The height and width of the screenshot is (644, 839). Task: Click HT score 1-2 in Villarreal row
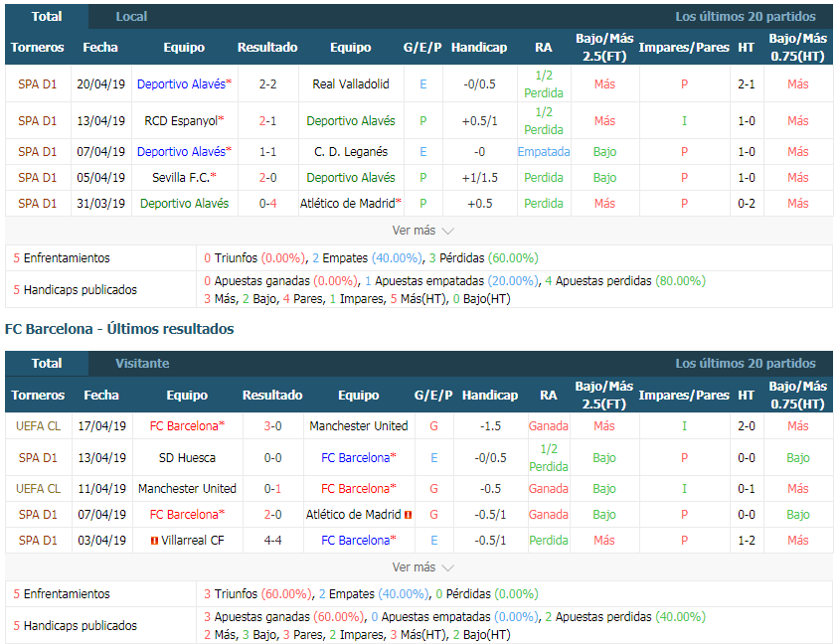(x=747, y=541)
